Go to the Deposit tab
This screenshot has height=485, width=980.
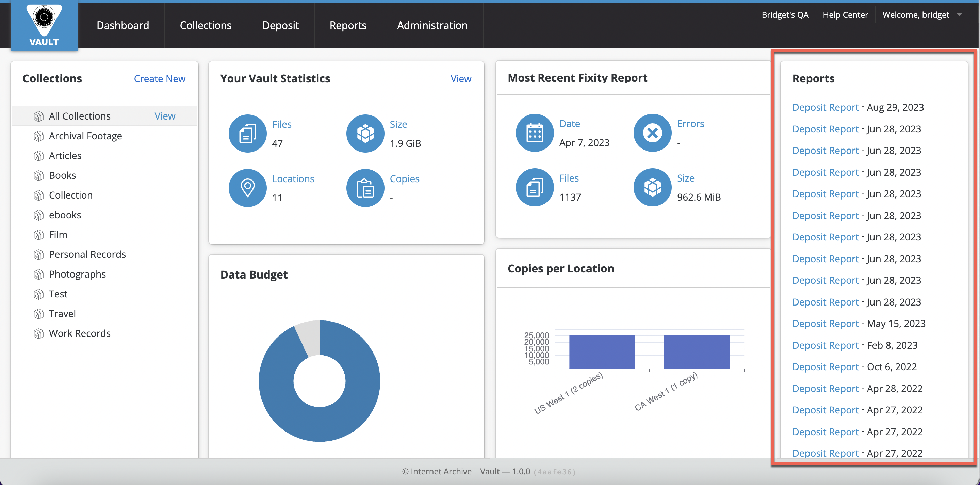[x=280, y=25]
